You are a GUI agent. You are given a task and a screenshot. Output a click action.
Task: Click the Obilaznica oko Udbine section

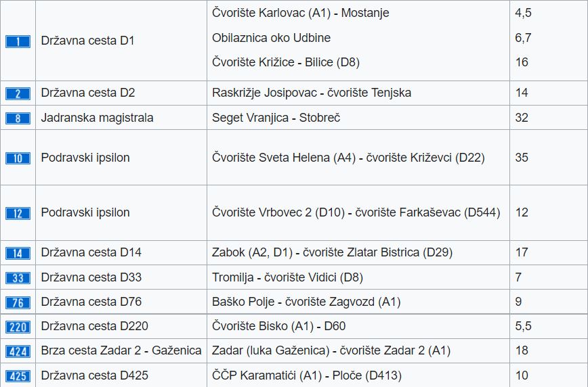coord(271,38)
